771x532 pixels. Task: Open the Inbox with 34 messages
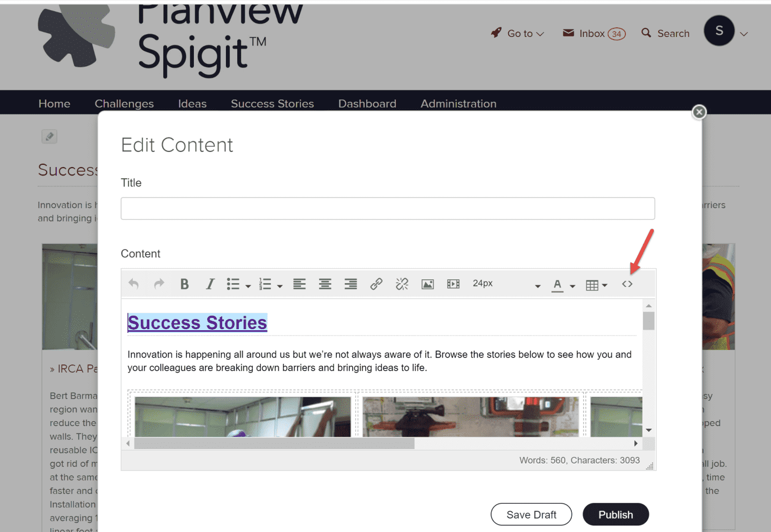tap(594, 33)
